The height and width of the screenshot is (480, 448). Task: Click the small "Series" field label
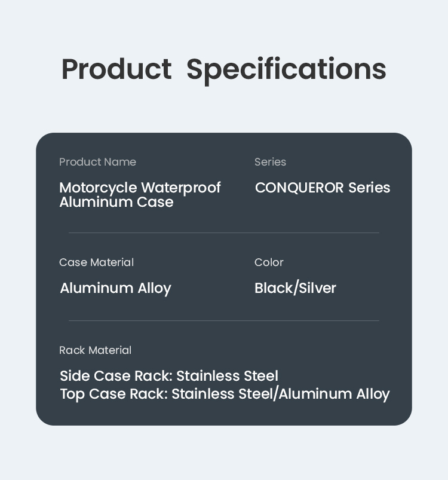coord(270,162)
